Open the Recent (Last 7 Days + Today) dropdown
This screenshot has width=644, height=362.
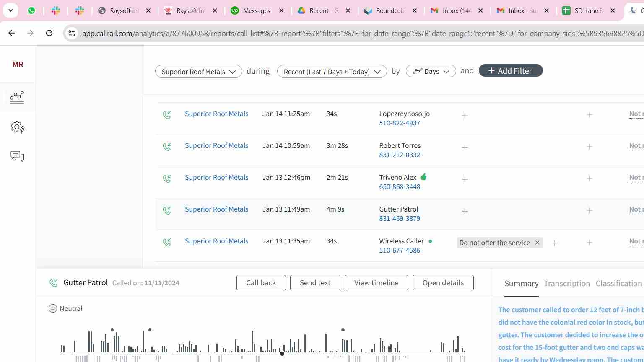coord(332,71)
